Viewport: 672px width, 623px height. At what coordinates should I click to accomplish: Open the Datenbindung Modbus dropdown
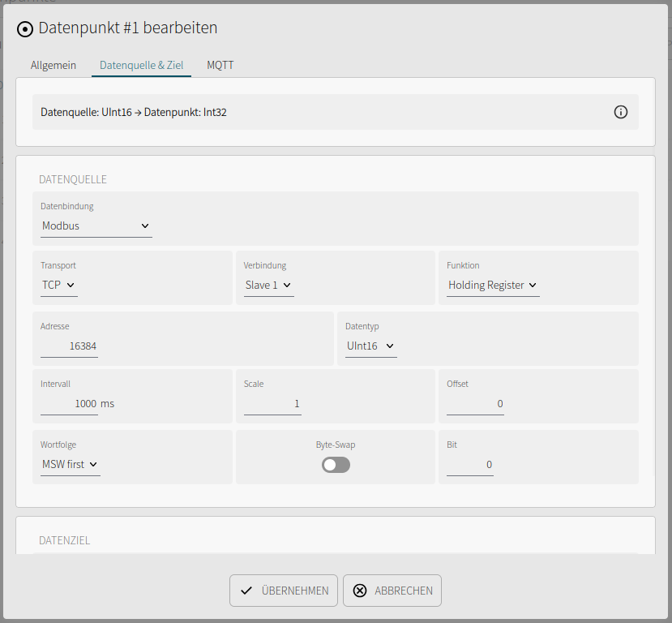pos(96,226)
